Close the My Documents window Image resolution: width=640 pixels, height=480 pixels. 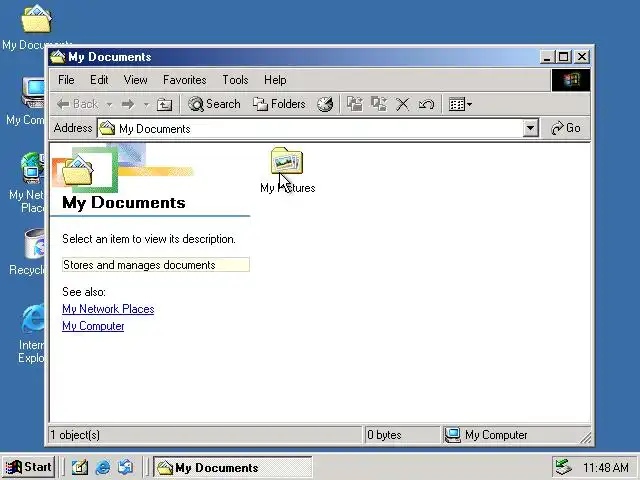pos(582,57)
